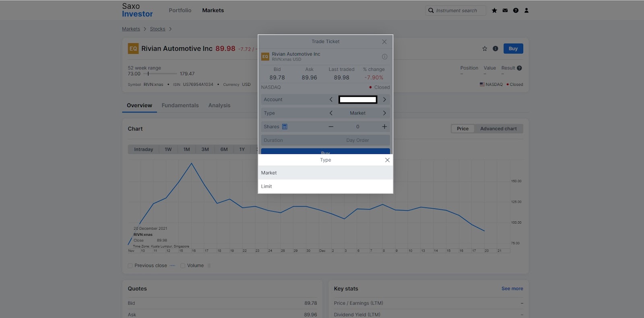Set chart period to 1W
This screenshot has width=644, height=318.
click(168, 150)
